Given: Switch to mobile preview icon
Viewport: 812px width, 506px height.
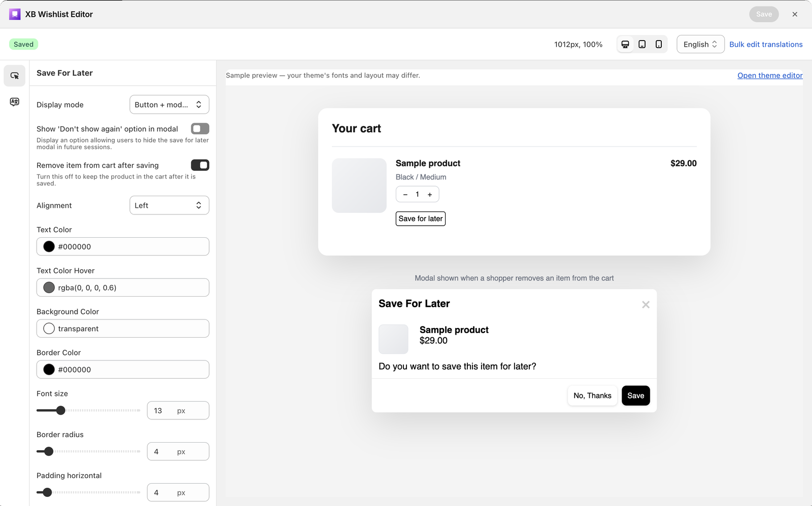Looking at the screenshot, I should [x=659, y=44].
